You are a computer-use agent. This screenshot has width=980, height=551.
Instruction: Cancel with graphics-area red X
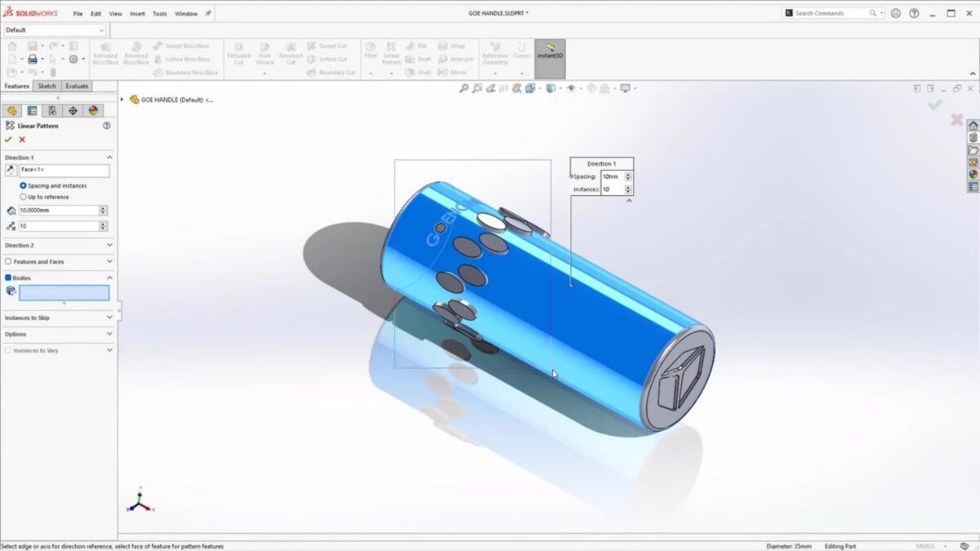pyautogui.click(x=956, y=120)
